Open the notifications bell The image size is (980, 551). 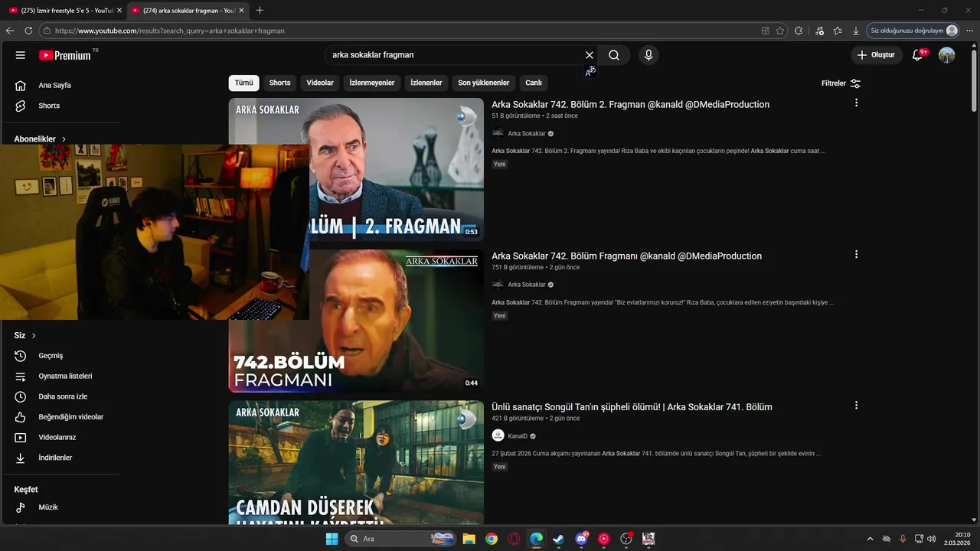(918, 55)
